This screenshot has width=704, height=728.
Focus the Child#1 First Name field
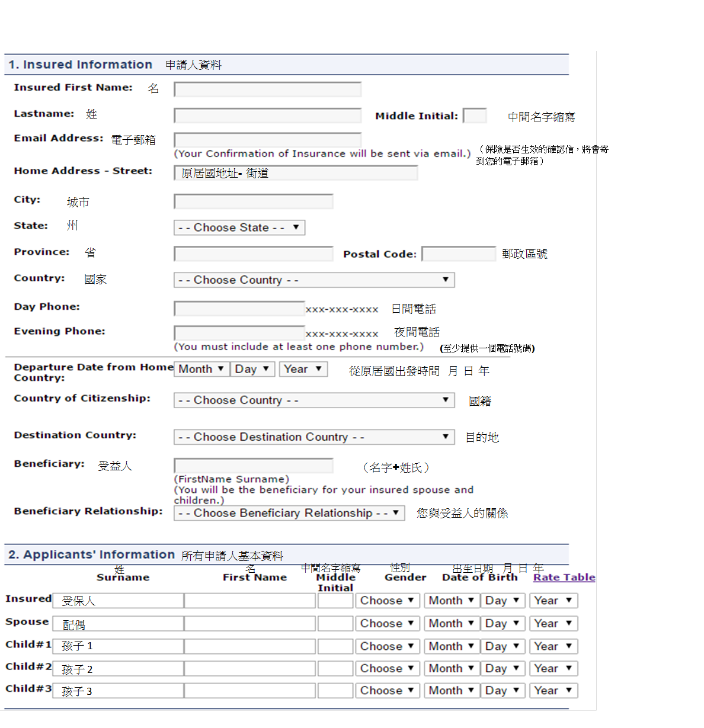(x=249, y=646)
